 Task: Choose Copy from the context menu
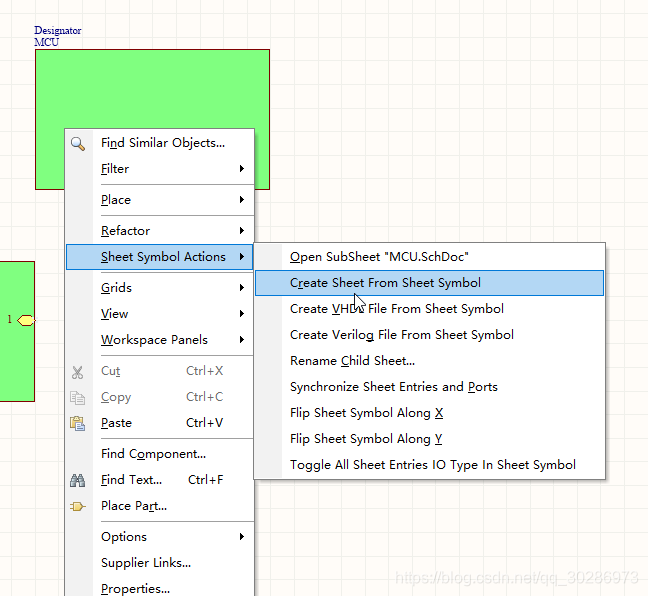(x=160, y=397)
